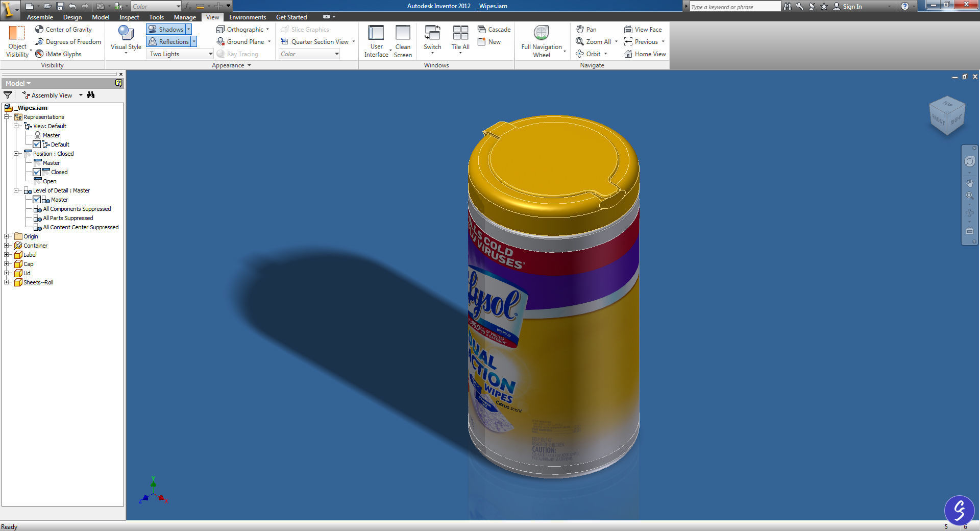Switch to the Design tab

coord(72,17)
